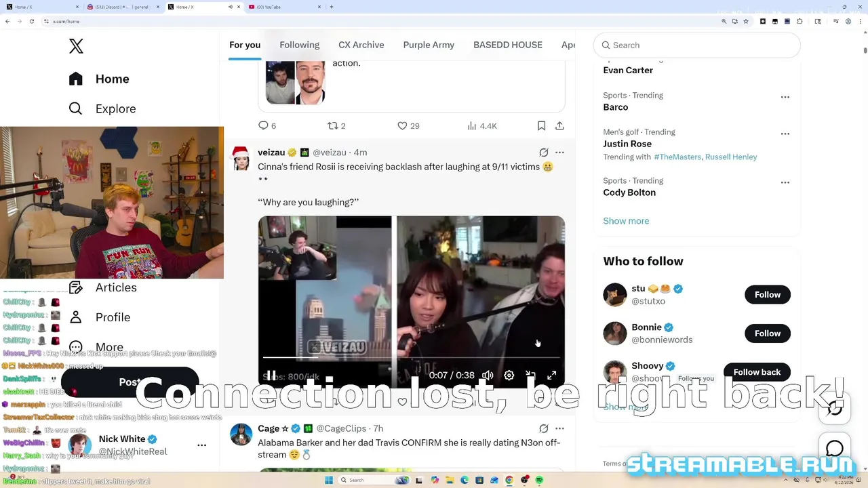868x488 pixels.
Task: Open File Explorer from the taskbar
Action: tap(450, 480)
